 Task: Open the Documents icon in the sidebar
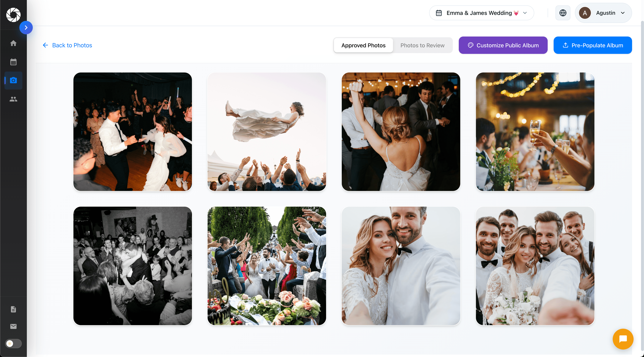[13, 309]
